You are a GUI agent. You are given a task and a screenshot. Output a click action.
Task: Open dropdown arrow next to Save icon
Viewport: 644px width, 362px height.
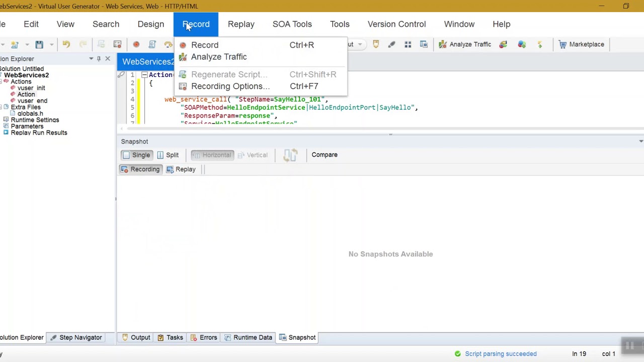51,44
